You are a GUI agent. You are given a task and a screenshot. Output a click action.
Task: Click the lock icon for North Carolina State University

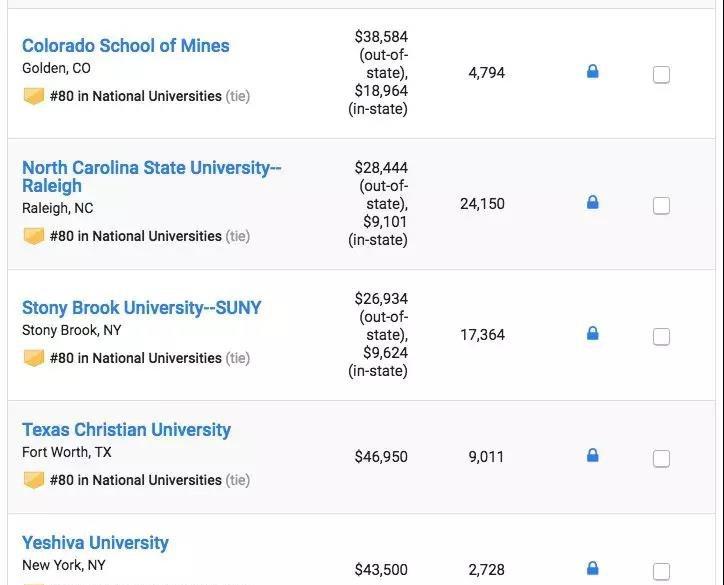pos(592,203)
